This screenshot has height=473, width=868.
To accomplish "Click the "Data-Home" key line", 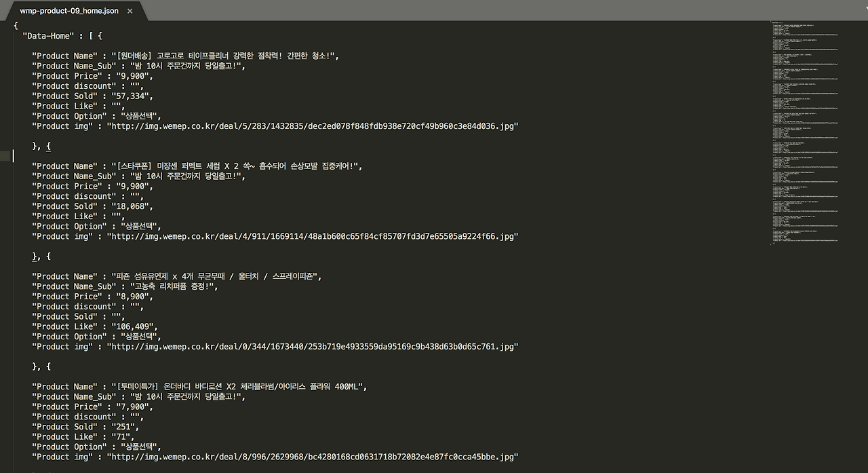I will (62, 35).
